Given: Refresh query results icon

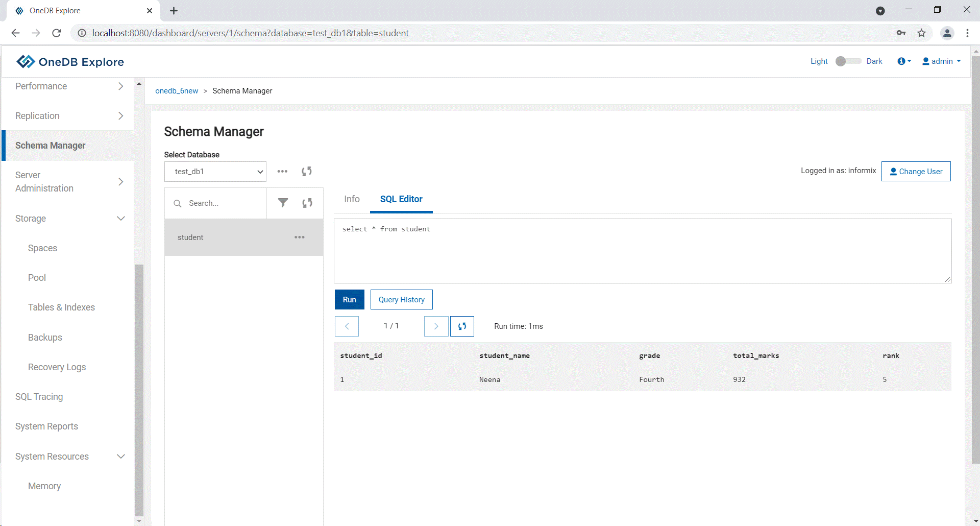Looking at the screenshot, I should pos(462,326).
